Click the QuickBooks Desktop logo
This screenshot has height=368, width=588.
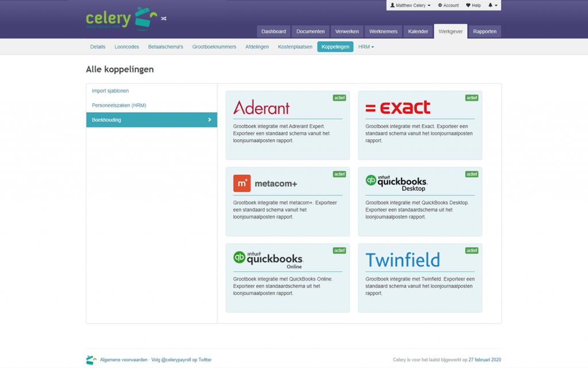(396, 183)
